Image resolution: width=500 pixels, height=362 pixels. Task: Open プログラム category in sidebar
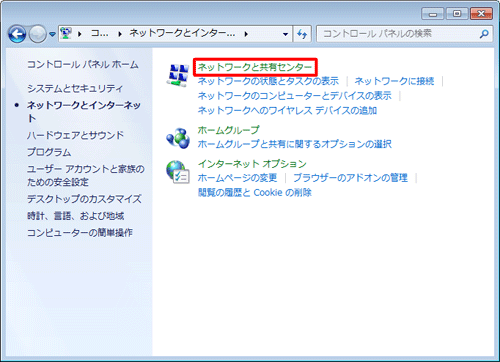tap(49, 152)
